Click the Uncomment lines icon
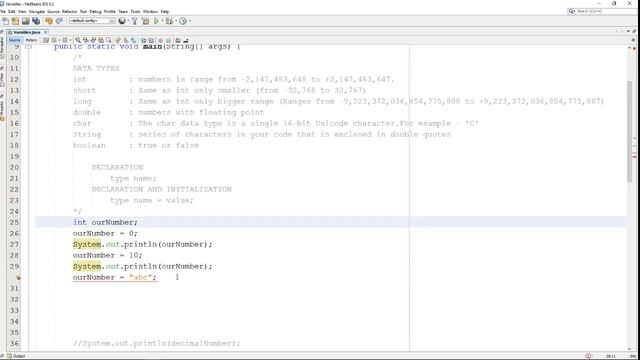640x360 pixels. coord(186,40)
